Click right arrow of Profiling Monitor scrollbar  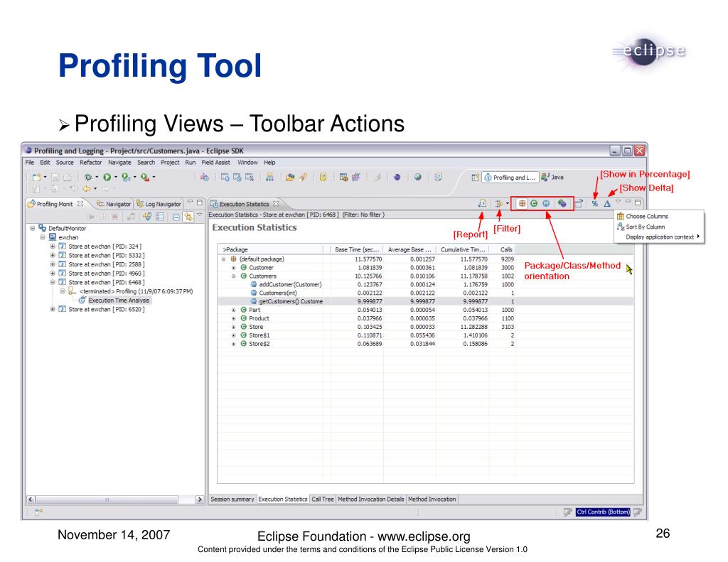[x=200, y=499]
